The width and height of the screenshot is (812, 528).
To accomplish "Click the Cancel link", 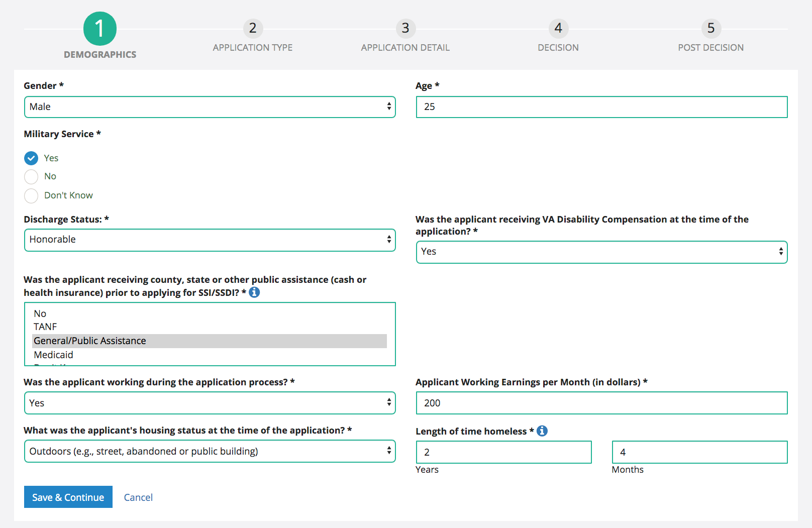I will pos(138,497).
